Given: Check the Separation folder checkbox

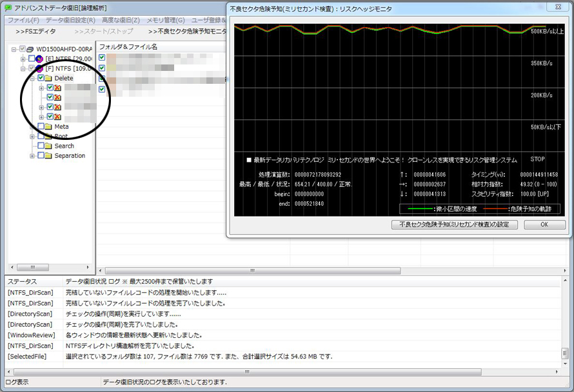Looking at the screenshot, I should [41, 155].
